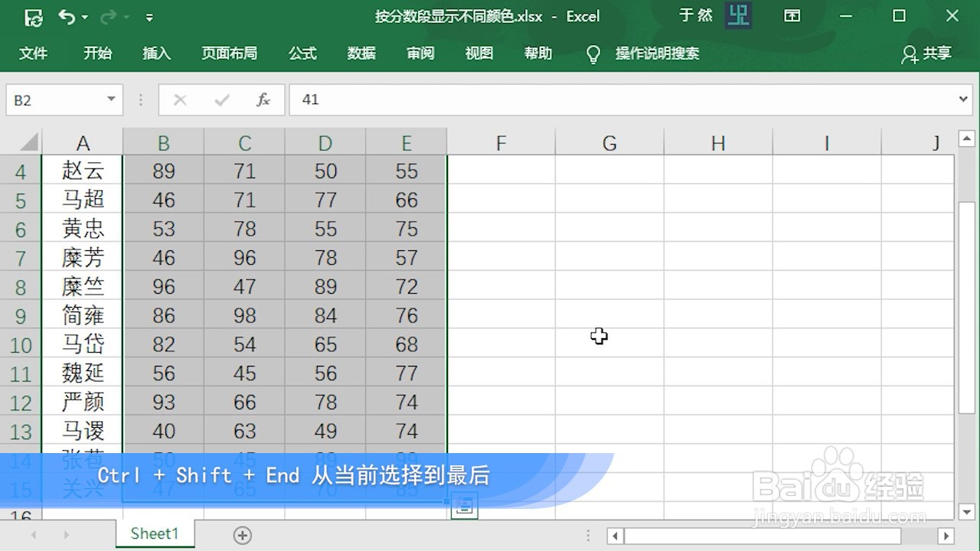Select the Sheet1 tab

click(x=154, y=533)
